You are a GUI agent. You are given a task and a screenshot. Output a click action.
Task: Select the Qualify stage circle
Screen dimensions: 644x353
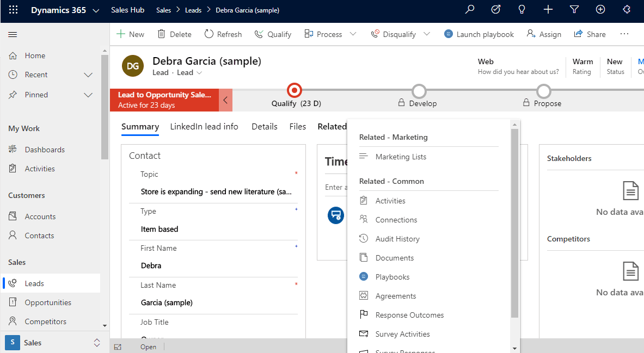pos(294,90)
